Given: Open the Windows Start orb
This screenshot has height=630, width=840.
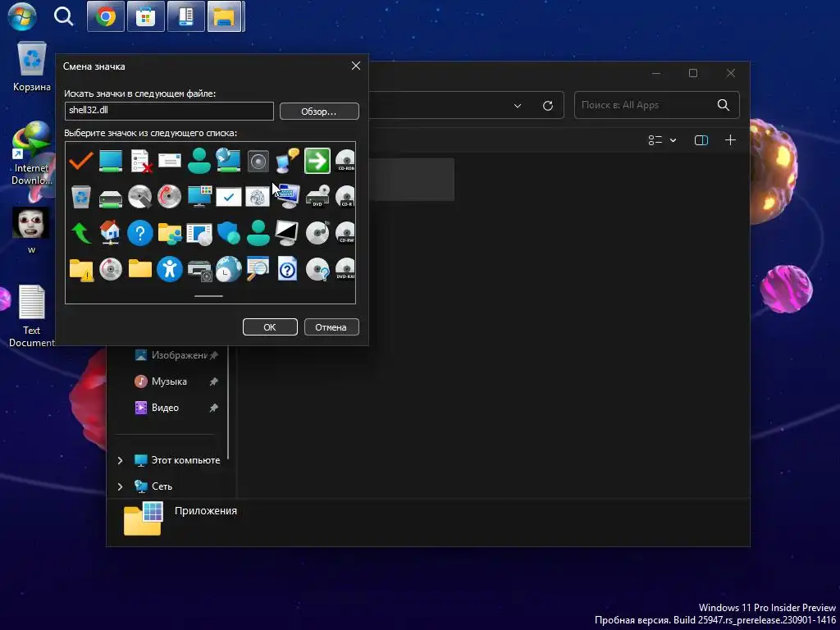Looking at the screenshot, I should pos(22,16).
